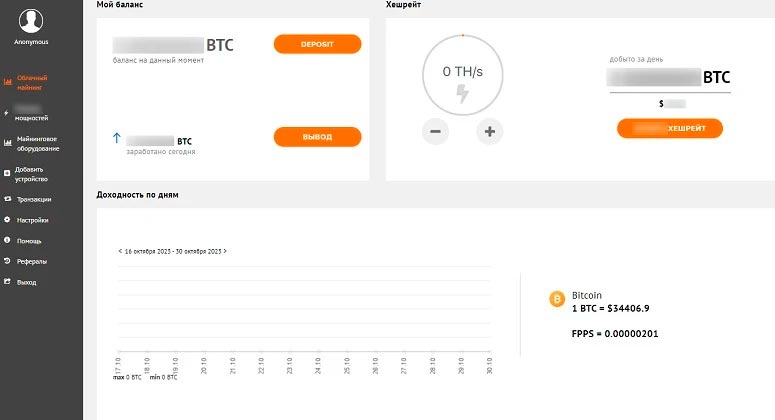
Task: Go to previous date range arrow
Action: (120, 251)
